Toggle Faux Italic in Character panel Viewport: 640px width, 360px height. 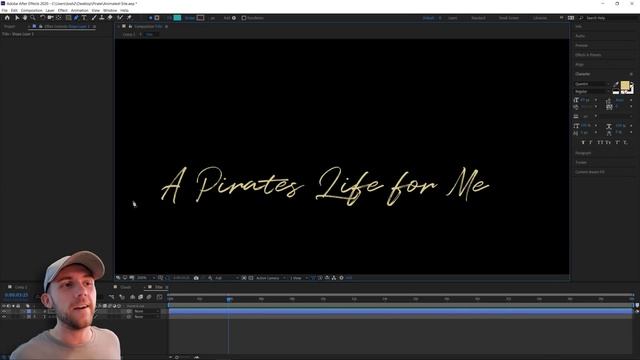click(591, 142)
